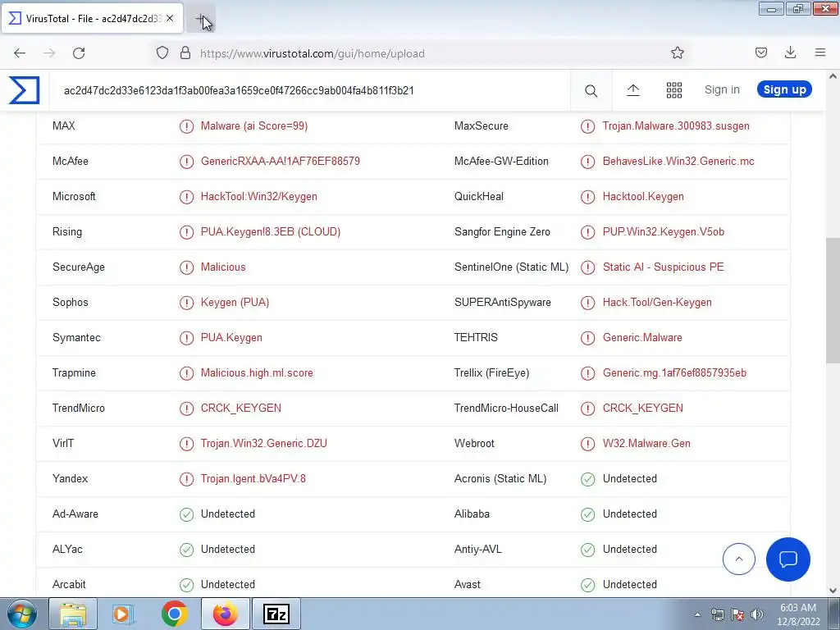Click the system tray volume icon

756,614
